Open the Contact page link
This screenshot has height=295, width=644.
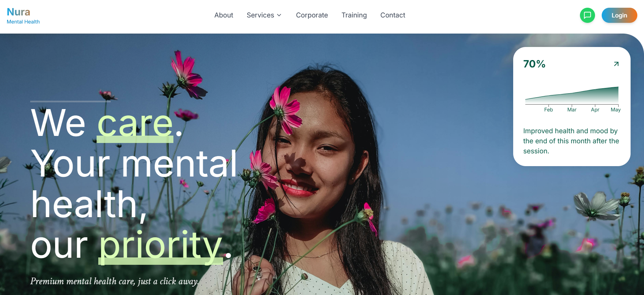tap(393, 15)
